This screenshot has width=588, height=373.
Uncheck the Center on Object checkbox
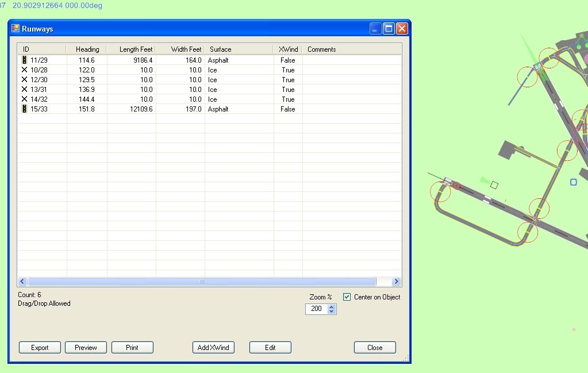click(347, 297)
